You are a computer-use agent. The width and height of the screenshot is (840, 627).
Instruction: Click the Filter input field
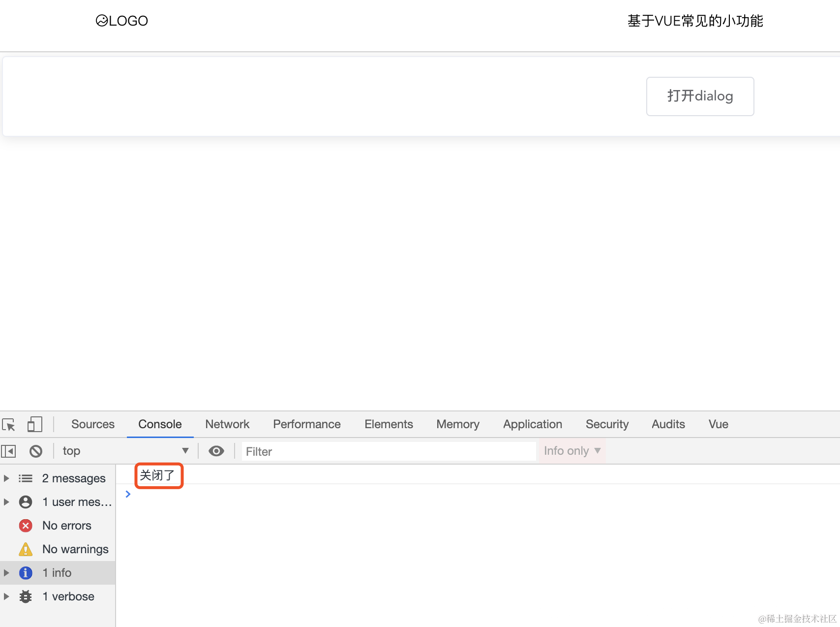tap(389, 451)
